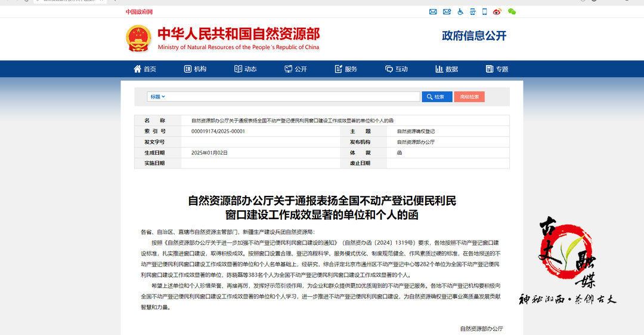Click the envelope mail icon in top bar
The image size is (644, 335).
(x=434, y=11)
